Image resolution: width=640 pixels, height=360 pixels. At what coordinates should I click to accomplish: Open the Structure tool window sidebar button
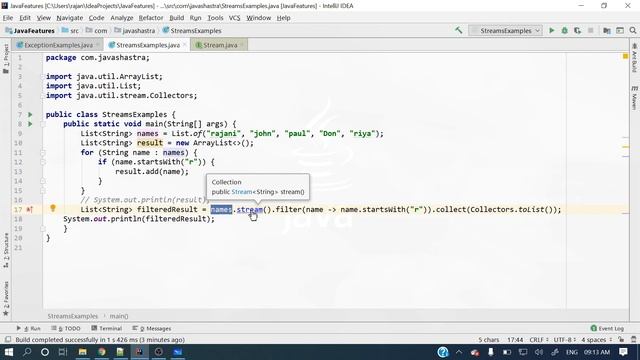[x=6, y=250]
